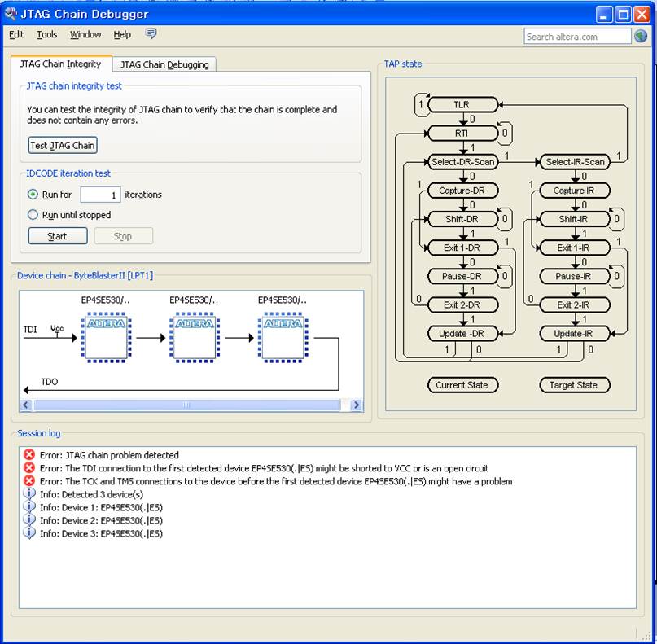This screenshot has width=657, height=644.
Task: Select the Run for iterations radio button
Action: click(x=33, y=195)
